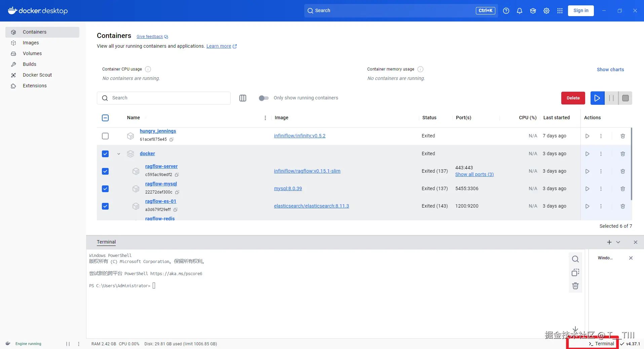The width and height of the screenshot is (644, 349).
Task: Delete the ragflow-es-01 container via trash
Action: click(623, 206)
